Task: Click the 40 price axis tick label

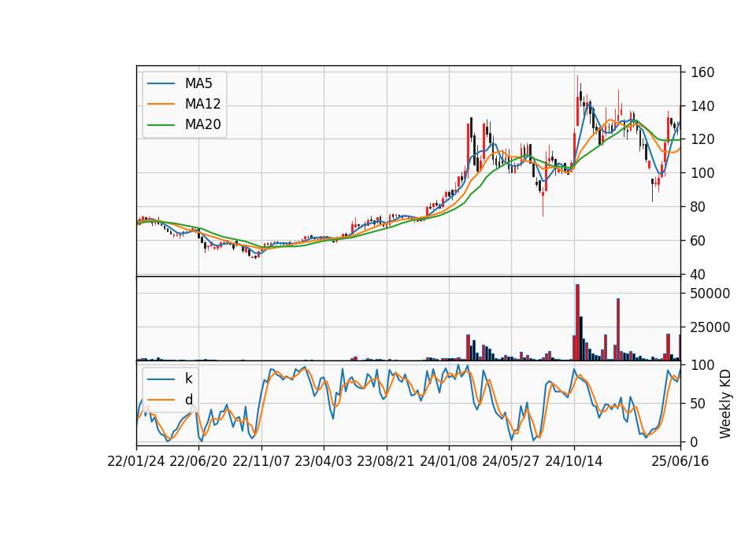Action: click(x=699, y=275)
